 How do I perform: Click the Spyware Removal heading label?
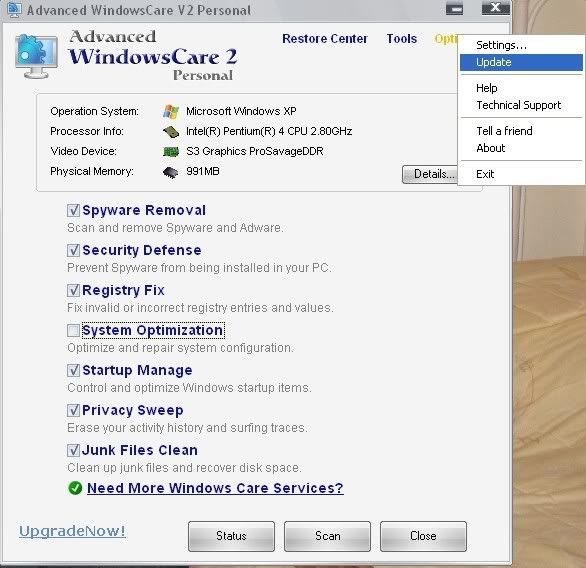pyautogui.click(x=144, y=210)
